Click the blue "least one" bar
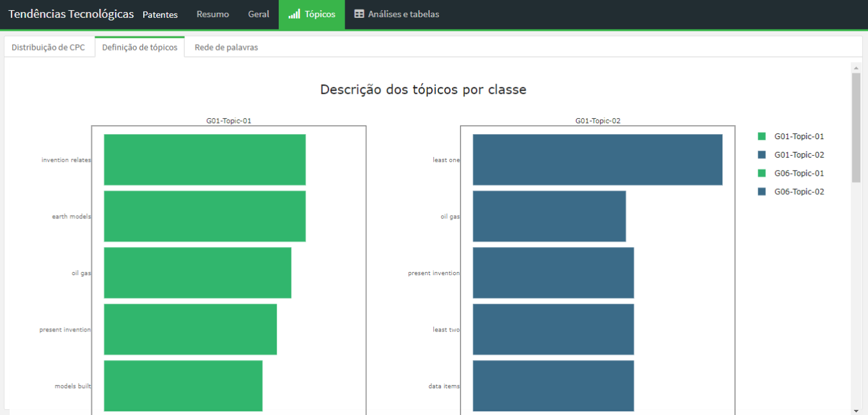The height and width of the screenshot is (415, 868). [597, 160]
